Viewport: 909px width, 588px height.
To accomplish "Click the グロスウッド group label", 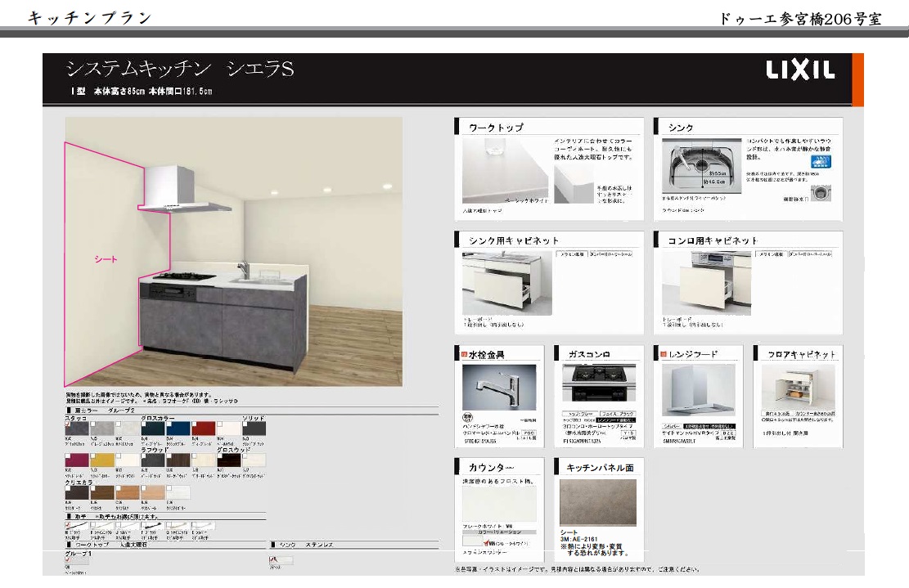I will 234,450.
